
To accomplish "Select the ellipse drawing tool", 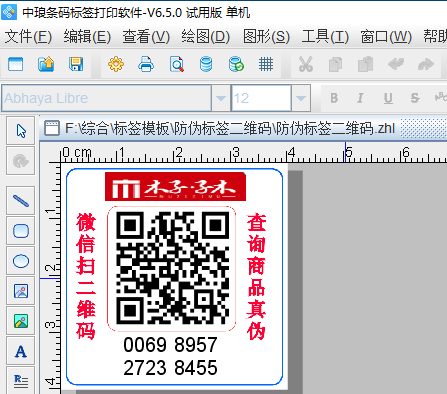I will (21, 261).
